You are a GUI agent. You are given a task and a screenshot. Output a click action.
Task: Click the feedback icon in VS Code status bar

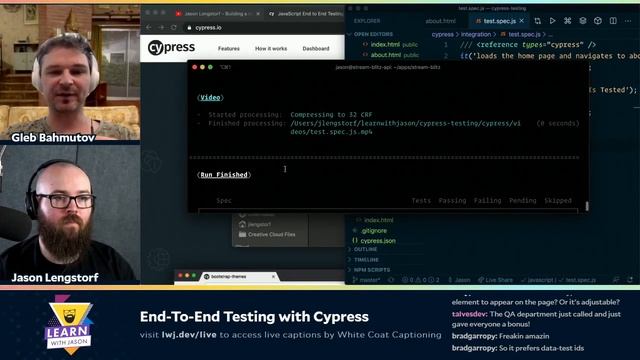tap(616, 280)
